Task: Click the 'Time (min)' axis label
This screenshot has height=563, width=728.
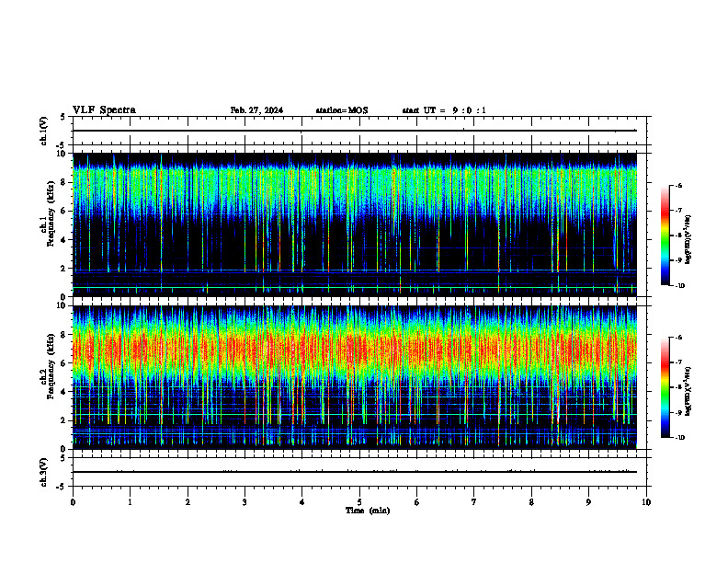Action: point(368,511)
